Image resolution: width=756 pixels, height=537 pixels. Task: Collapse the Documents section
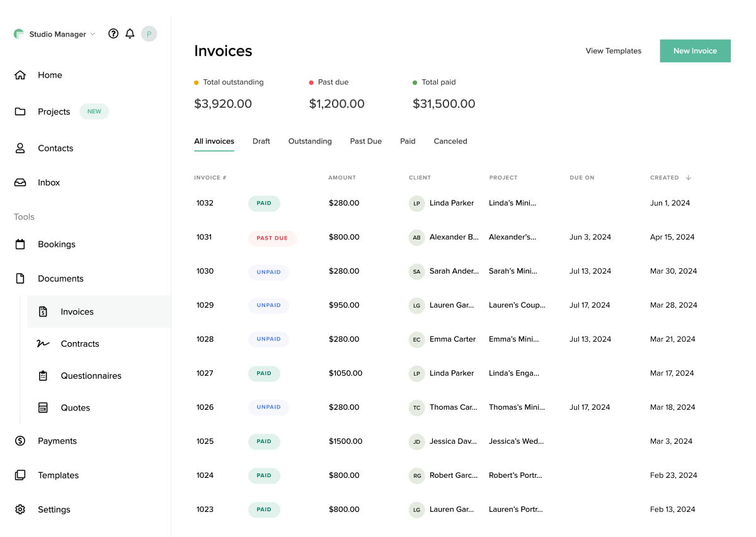click(x=60, y=279)
